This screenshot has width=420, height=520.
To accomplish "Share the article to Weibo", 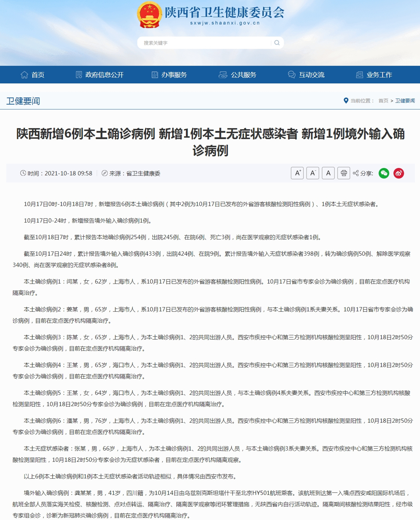I will point(398,173).
